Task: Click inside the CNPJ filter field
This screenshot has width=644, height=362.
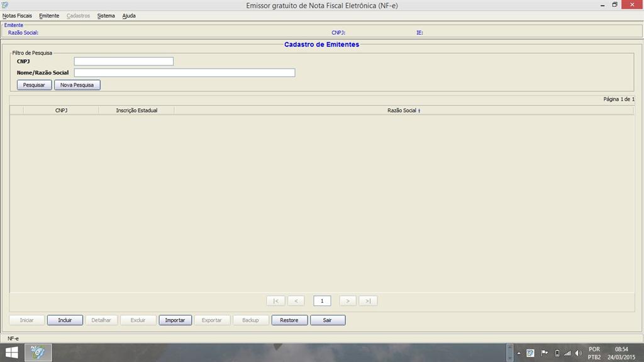Action: pyautogui.click(x=123, y=62)
